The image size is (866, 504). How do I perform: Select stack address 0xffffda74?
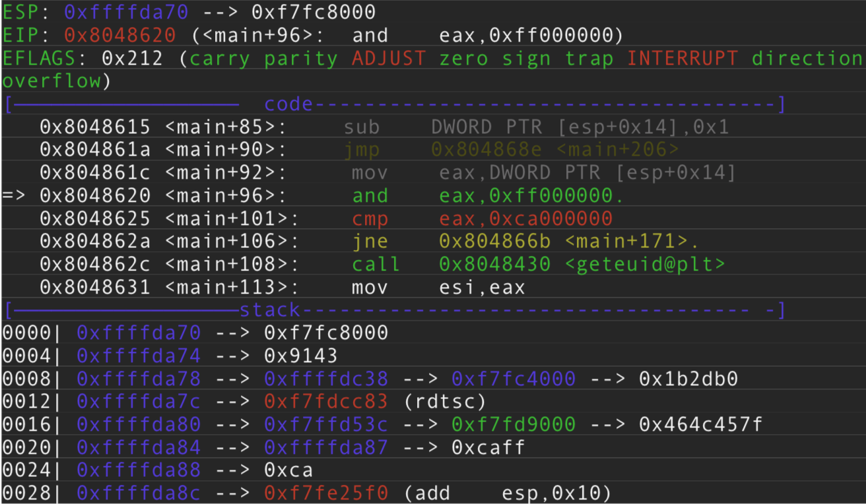(139, 356)
